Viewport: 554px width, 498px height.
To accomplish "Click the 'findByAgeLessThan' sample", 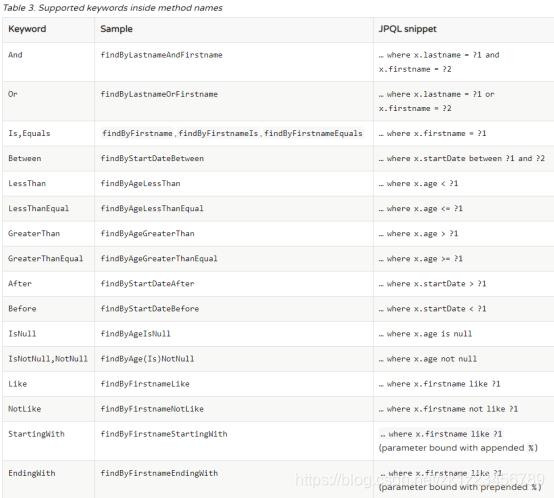I will pyautogui.click(x=140, y=183).
